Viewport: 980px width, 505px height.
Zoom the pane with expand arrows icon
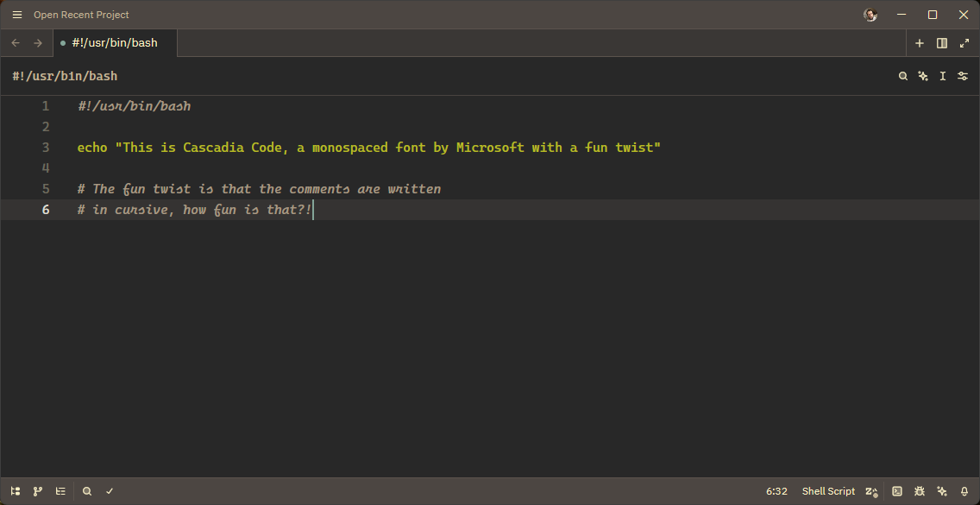[964, 42]
